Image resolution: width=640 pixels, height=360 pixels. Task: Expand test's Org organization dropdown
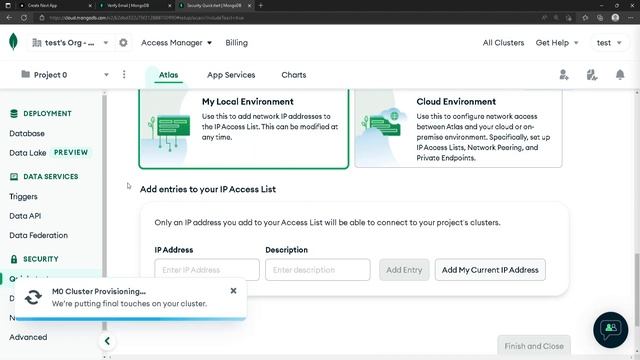106,42
